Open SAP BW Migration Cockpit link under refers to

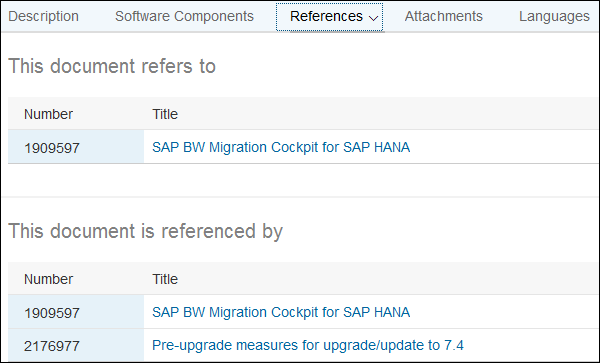(281, 147)
